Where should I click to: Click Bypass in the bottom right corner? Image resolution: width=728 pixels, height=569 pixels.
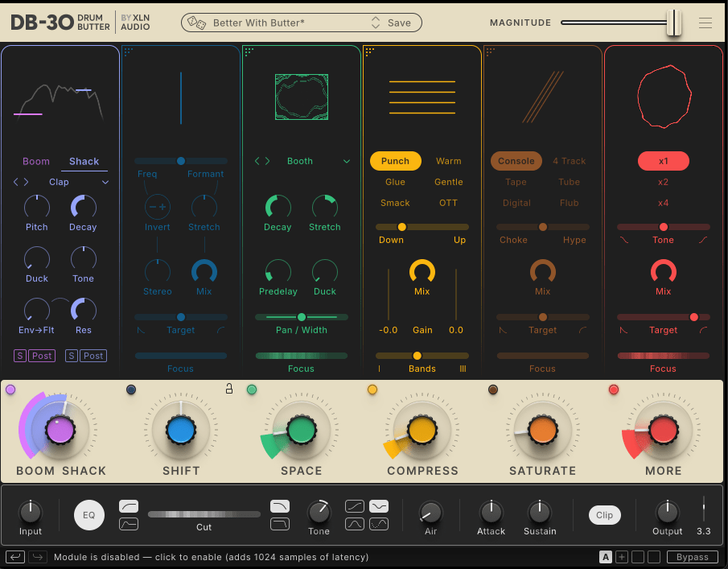pyautogui.click(x=692, y=556)
